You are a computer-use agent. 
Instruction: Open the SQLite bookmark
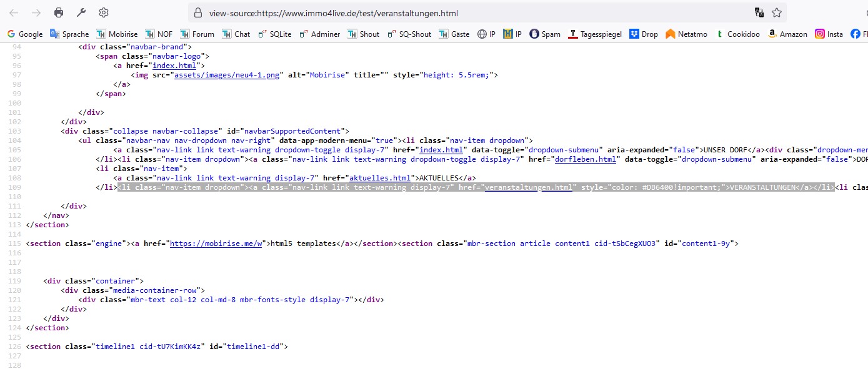click(274, 34)
